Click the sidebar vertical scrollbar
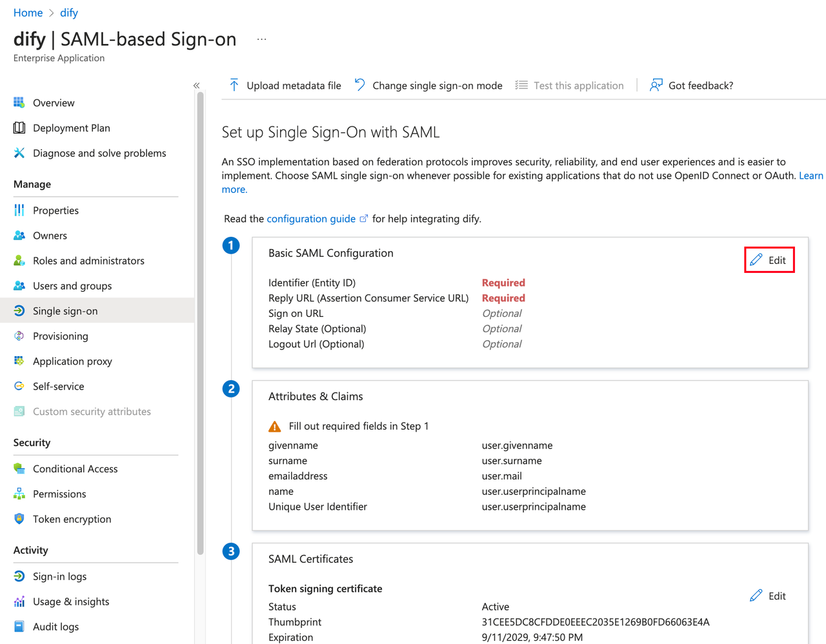826x644 pixels. click(x=200, y=323)
